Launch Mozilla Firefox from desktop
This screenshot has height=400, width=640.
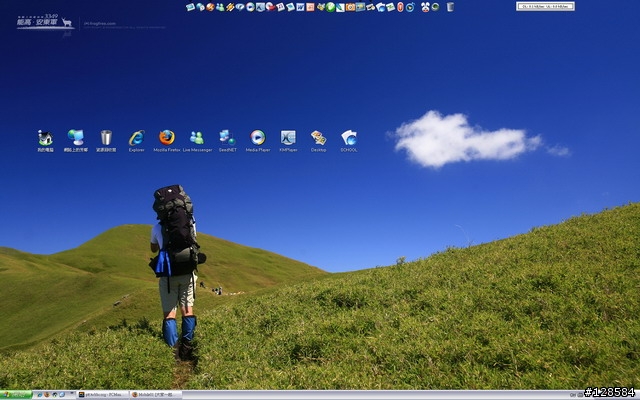pos(167,138)
